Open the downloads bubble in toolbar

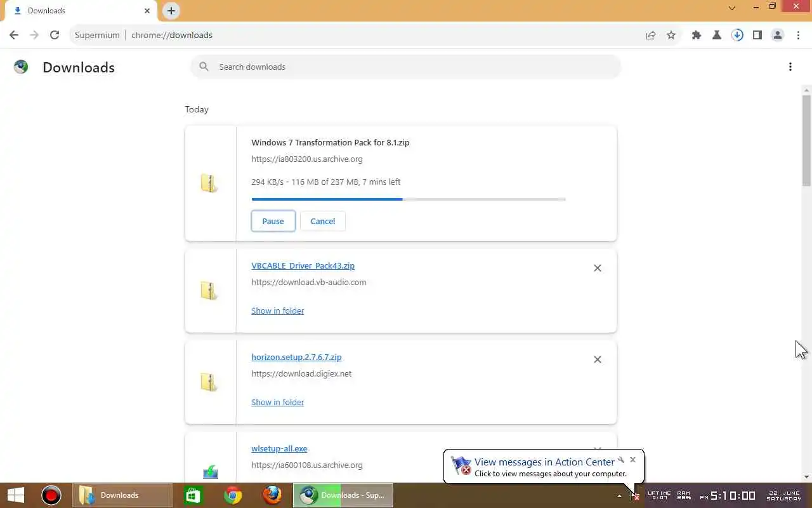pos(737,36)
